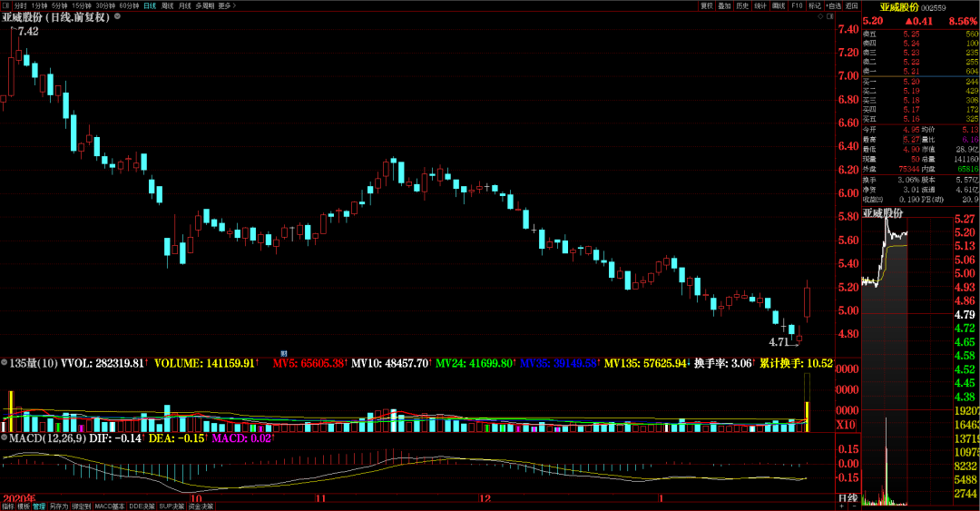Select 资金决策 indicator template
The height and width of the screenshot is (511, 980).
(x=201, y=506)
